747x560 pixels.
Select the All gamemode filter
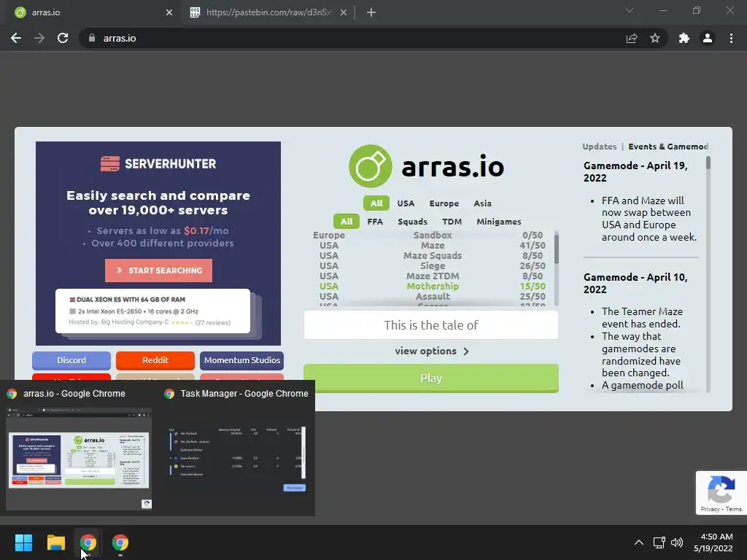point(347,222)
